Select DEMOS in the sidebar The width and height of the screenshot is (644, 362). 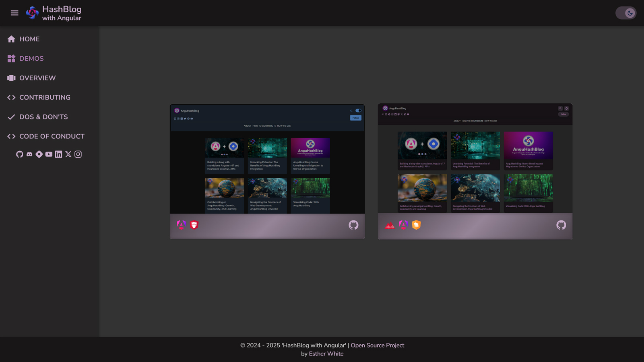pos(31,59)
